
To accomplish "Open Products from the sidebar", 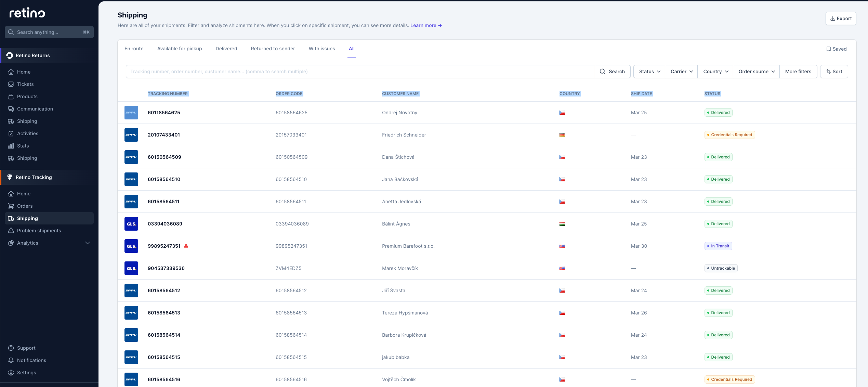I will (27, 96).
